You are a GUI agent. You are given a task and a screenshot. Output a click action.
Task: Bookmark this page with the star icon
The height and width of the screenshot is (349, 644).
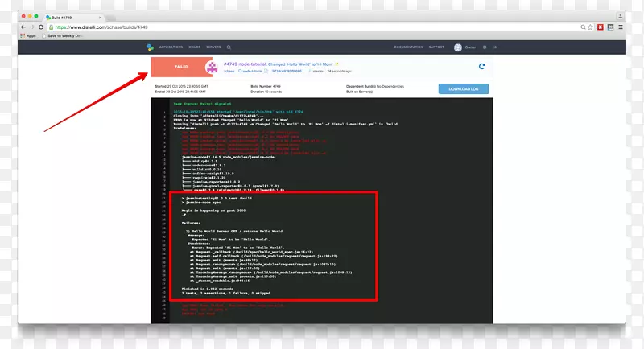tap(590, 27)
